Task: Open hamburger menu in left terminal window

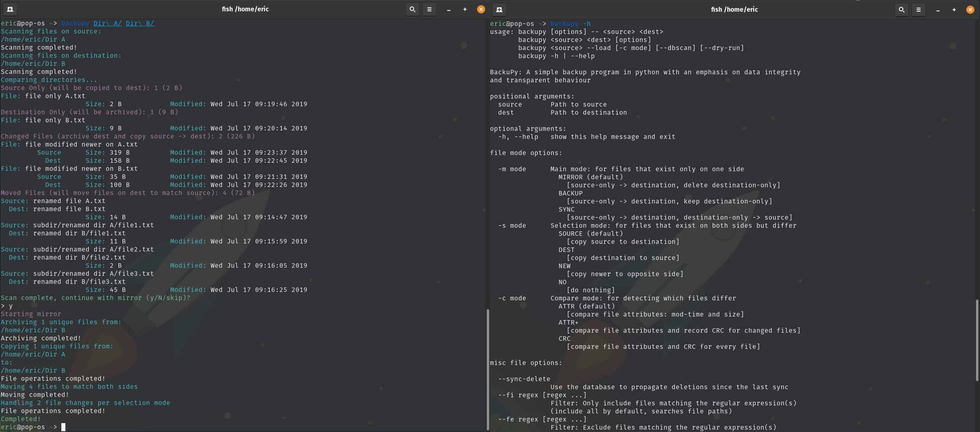Action: [429, 9]
